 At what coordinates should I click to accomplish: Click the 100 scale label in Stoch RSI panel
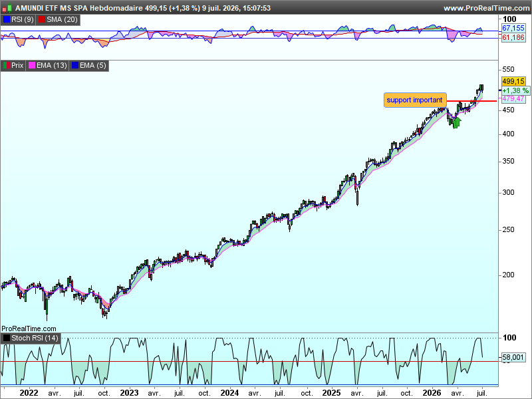coord(509,338)
